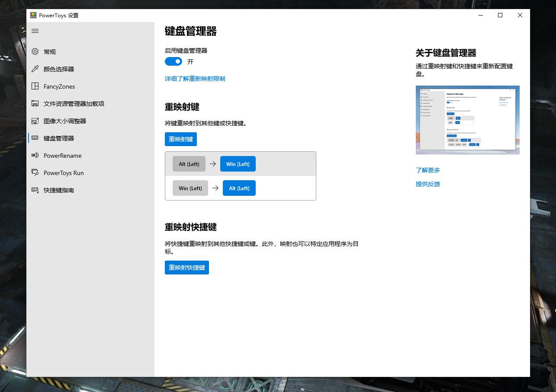Select 键盘管理器 in the sidebar
The image size is (556, 392).
coord(59,138)
